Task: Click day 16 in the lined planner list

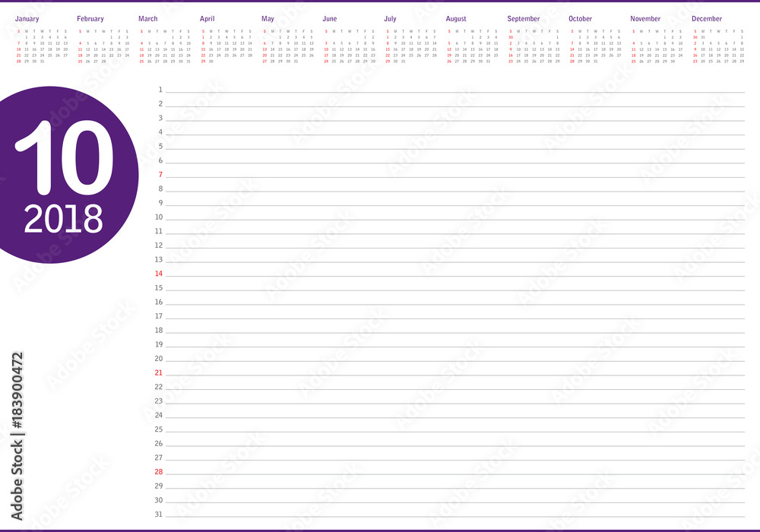Action: 159,302
